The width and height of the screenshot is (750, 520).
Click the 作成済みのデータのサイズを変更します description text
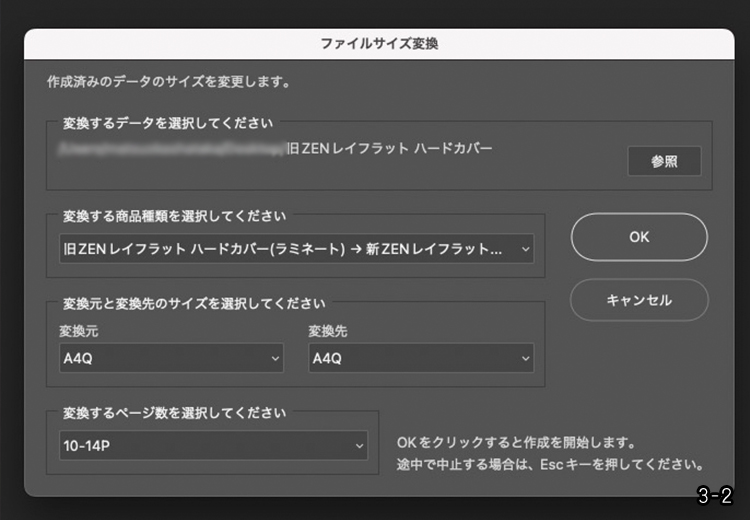point(169,82)
